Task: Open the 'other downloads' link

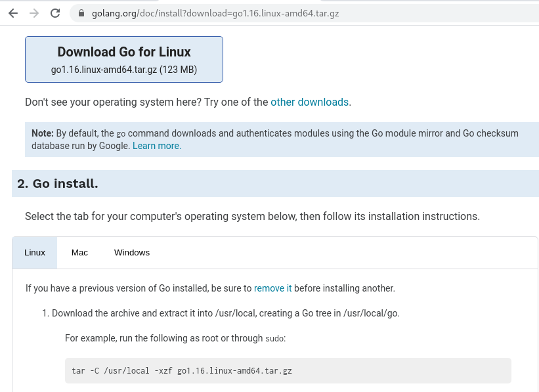Action: (x=310, y=102)
